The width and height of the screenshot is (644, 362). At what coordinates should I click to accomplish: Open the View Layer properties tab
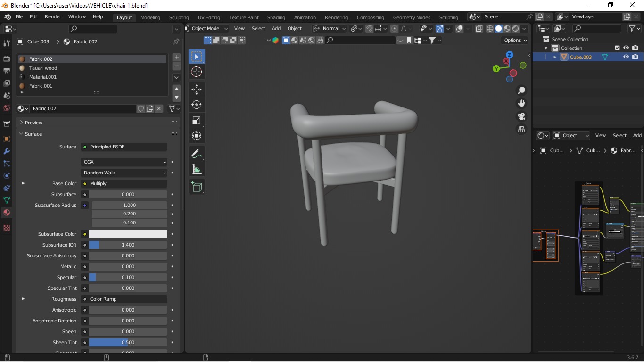coord(7,83)
